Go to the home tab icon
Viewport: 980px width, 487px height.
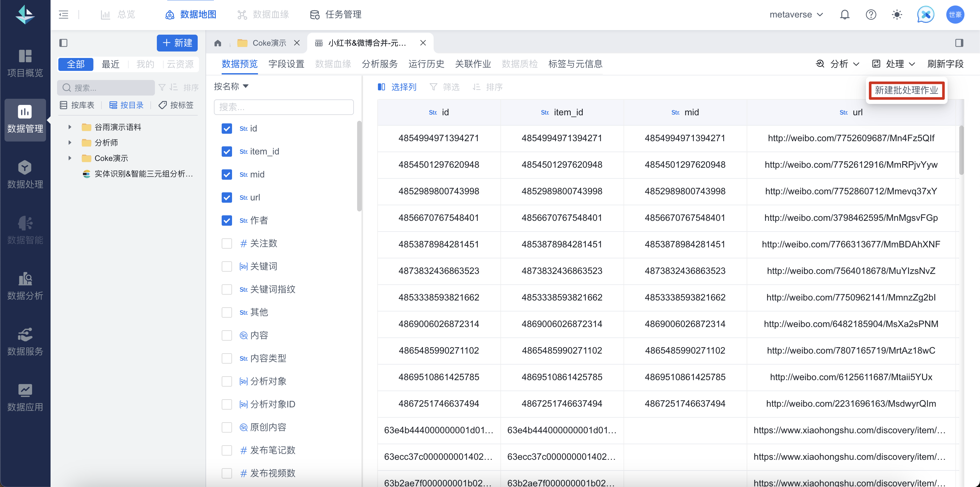click(217, 43)
